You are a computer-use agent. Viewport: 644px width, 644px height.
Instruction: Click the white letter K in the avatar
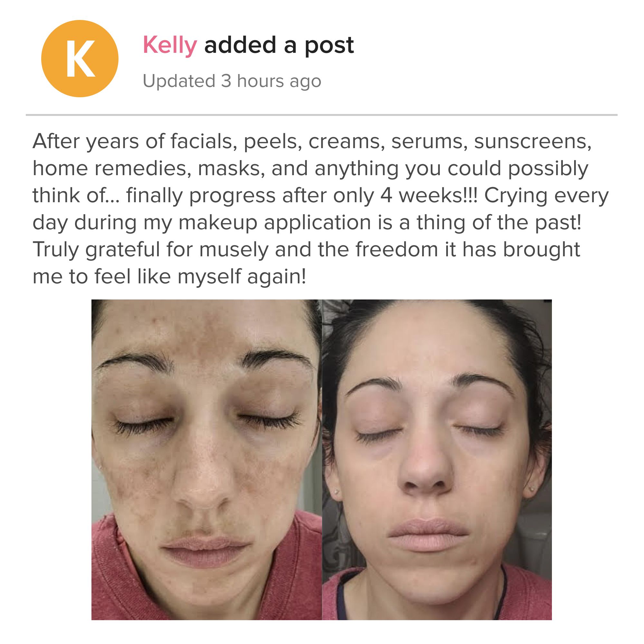click(x=80, y=59)
